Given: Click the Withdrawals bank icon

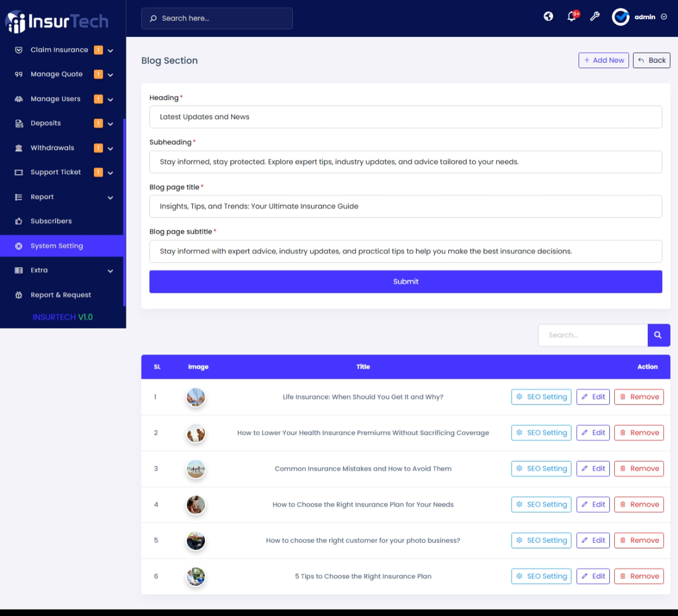Looking at the screenshot, I should pos(19,148).
